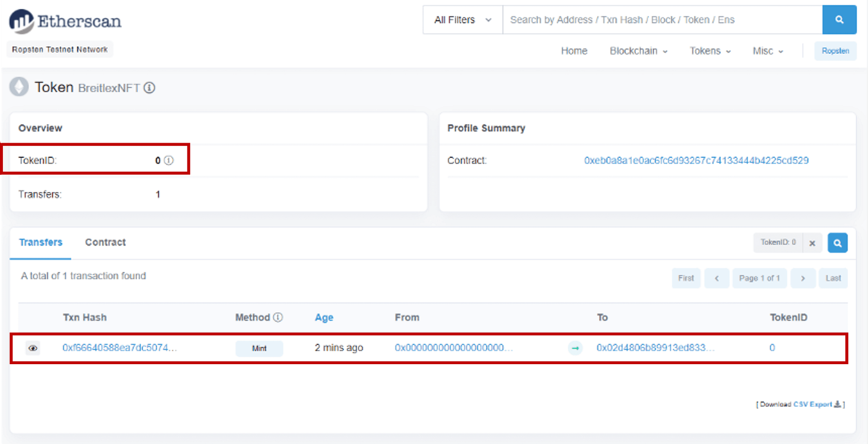Screen dimensions: 868x444
Task: Click the Ropsten network button
Action: (x=835, y=51)
